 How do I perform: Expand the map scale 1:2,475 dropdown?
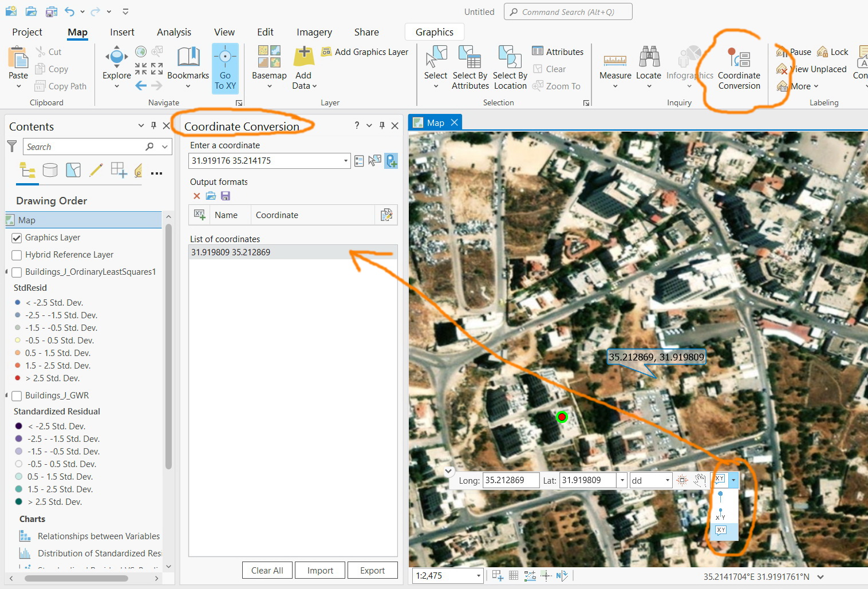click(x=479, y=576)
